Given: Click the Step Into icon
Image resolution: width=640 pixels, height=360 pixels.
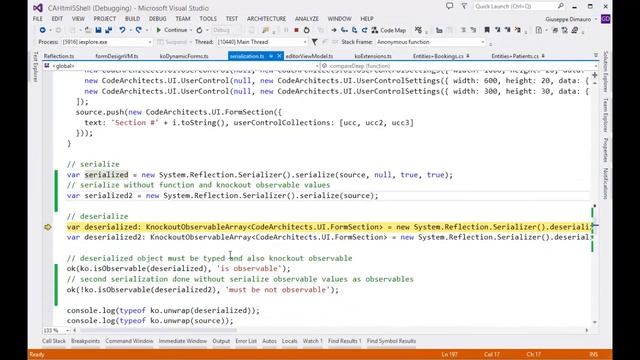Looking at the screenshot, I should click(x=344, y=30).
